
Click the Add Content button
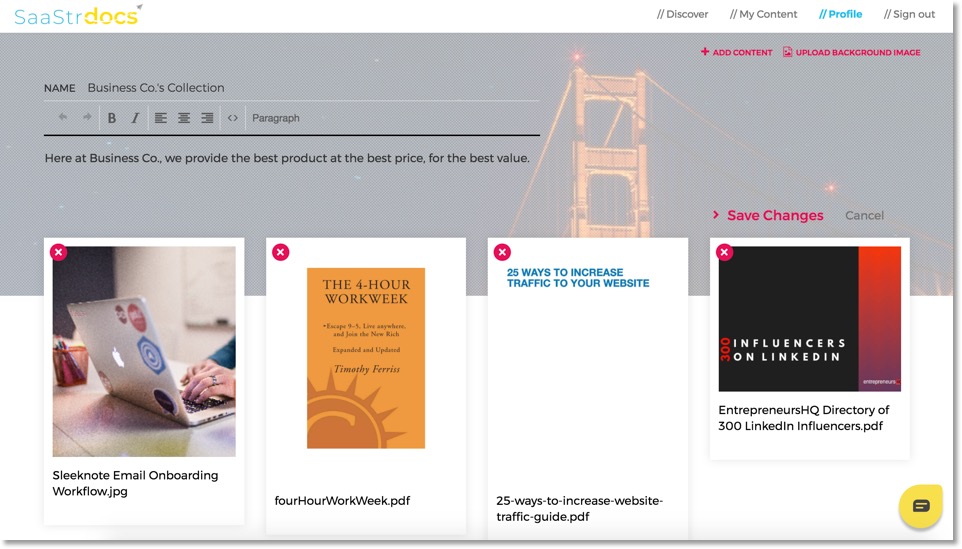736,52
